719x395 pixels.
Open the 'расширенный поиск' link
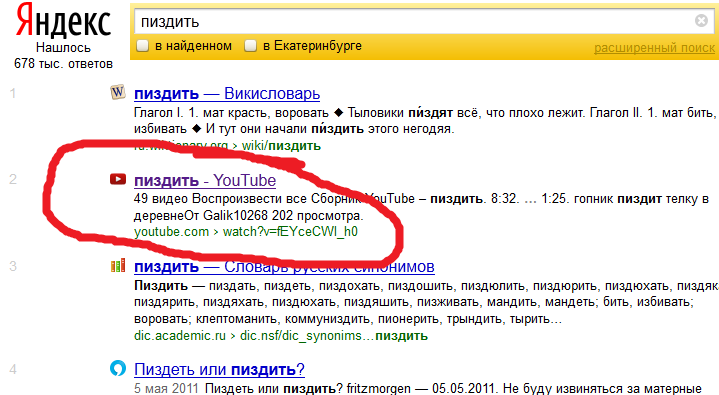(654, 48)
